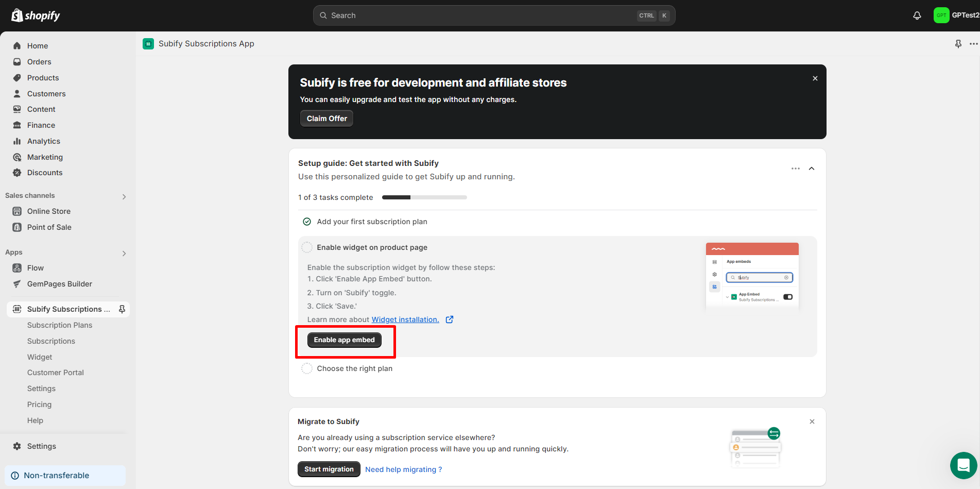Click the 'Enable app embed' button
This screenshot has height=489, width=980.
344,340
